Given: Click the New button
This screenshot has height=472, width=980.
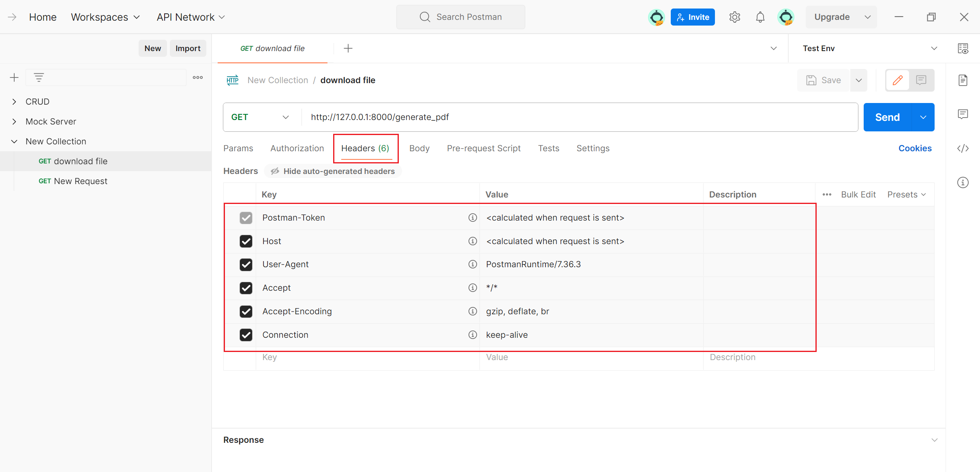Looking at the screenshot, I should tap(153, 48).
